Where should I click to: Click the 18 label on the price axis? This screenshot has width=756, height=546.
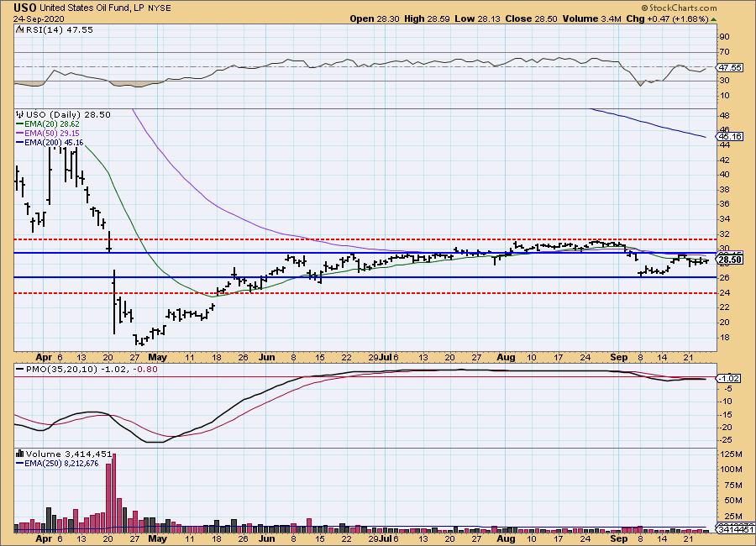click(x=724, y=337)
